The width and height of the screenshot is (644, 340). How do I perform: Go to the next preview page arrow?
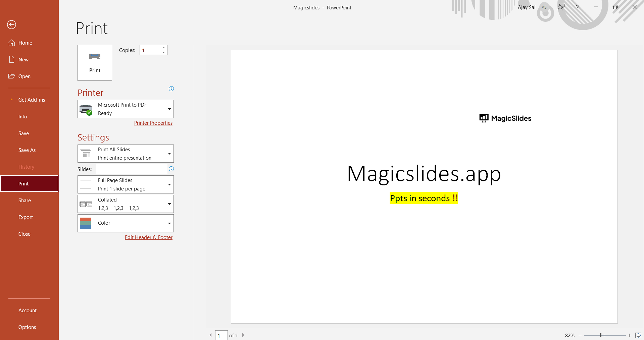pyautogui.click(x=243, y=335)
